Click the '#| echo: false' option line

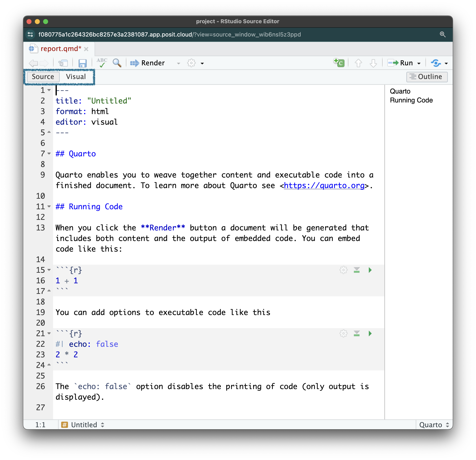(x=87, y=344)
